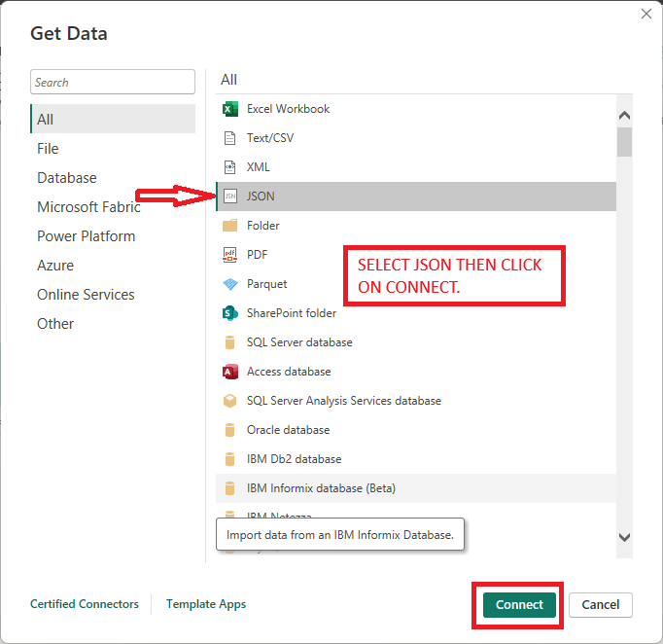Click the XML file icon
This screenshot has width=663, height=644.
pyautogui.click(x=229, y=167)
